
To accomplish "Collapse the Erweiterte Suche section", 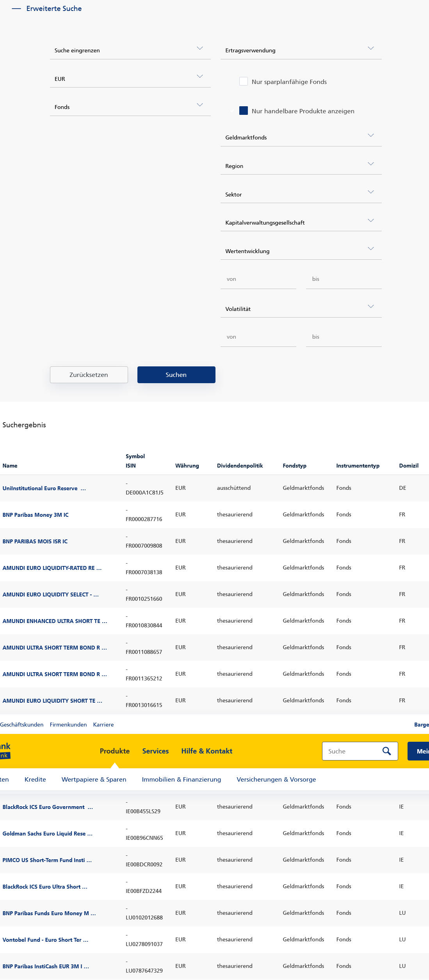I will [x=47, y=9].
